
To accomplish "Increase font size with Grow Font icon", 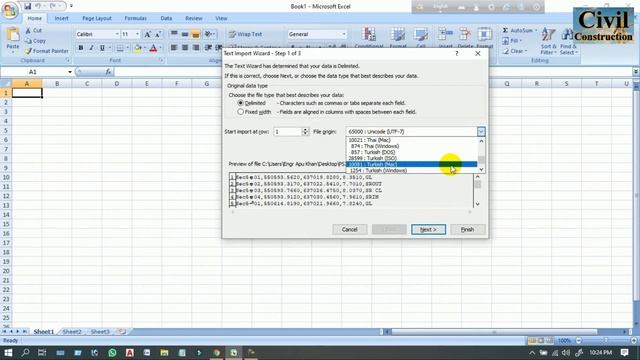I will [x=147, y=34].
